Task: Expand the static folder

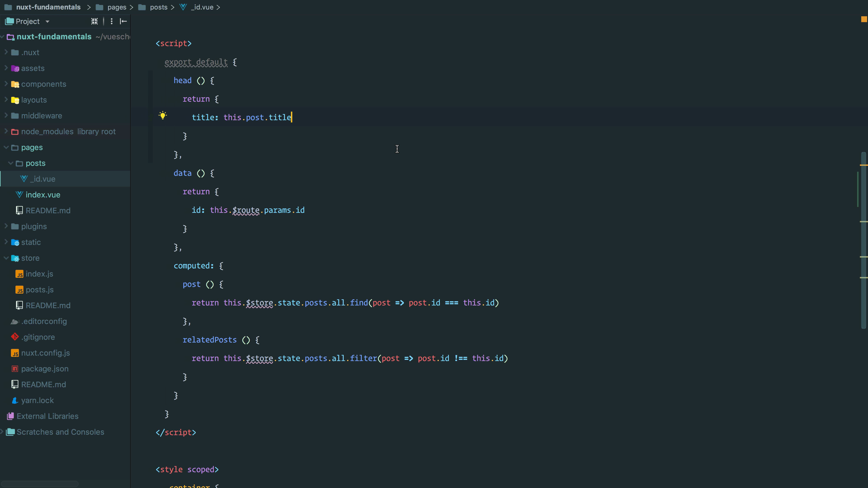Action: tap(6, 242)
